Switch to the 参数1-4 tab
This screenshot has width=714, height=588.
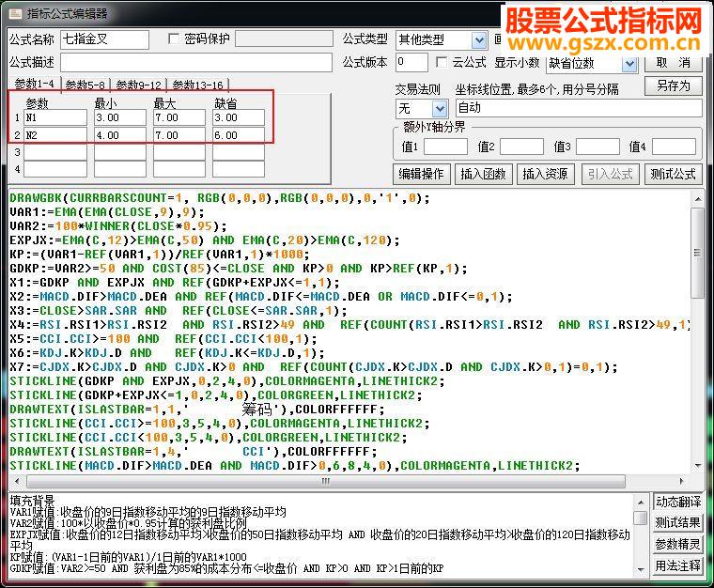tap(34, 85)
